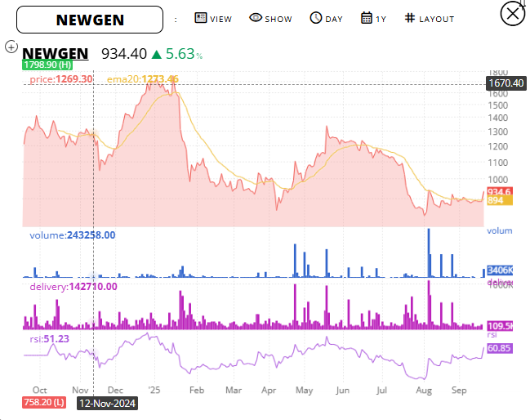
Task: Click the circled plus add icon
Action: (11, 47)
